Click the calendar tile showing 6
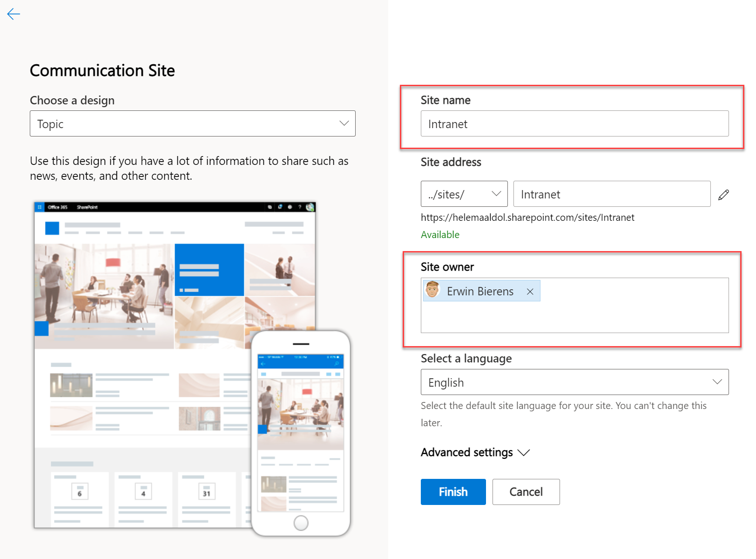The height and width of the screenshot is (559, 756). coord(80,491)
